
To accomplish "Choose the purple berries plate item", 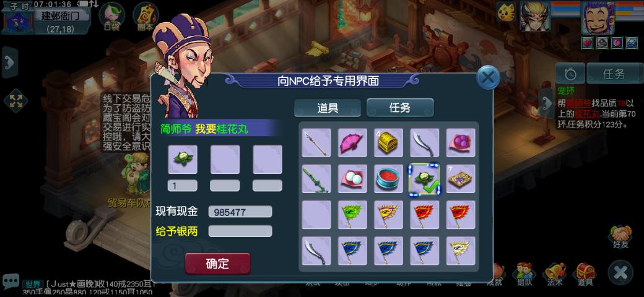I will (x=461, y=143).
